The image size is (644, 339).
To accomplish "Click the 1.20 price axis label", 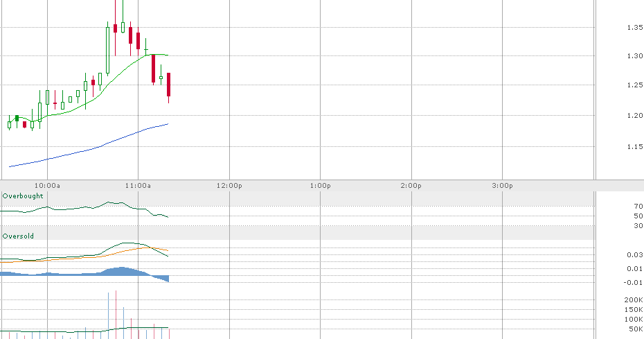I will click(x=635, y=116).
